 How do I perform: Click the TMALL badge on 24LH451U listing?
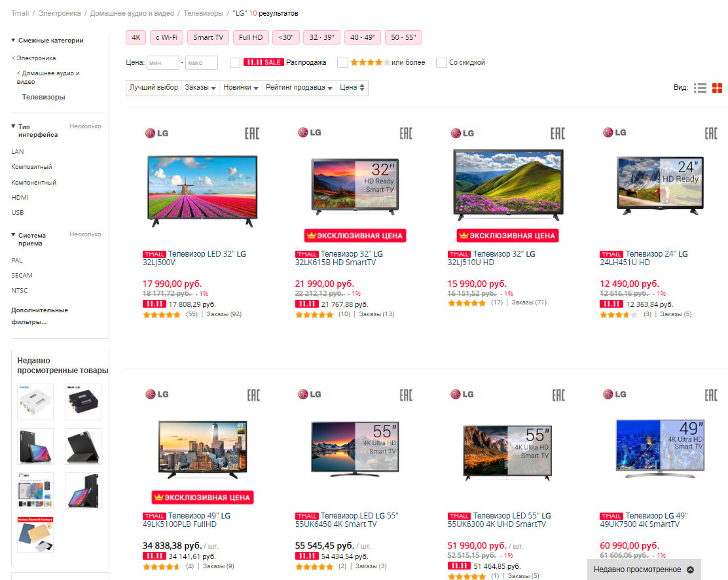click(x=611, y=254)
